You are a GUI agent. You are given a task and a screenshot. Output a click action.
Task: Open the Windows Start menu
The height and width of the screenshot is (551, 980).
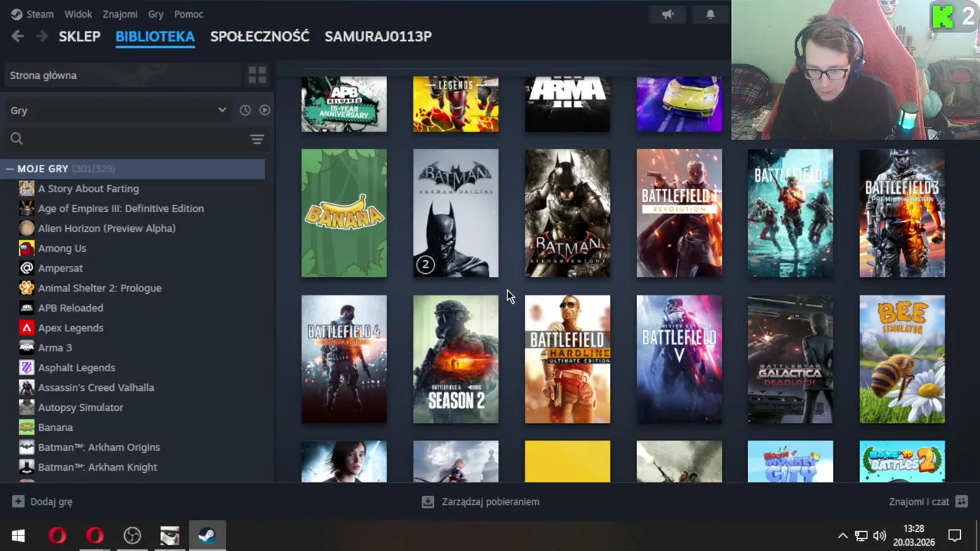pos(18,536)
